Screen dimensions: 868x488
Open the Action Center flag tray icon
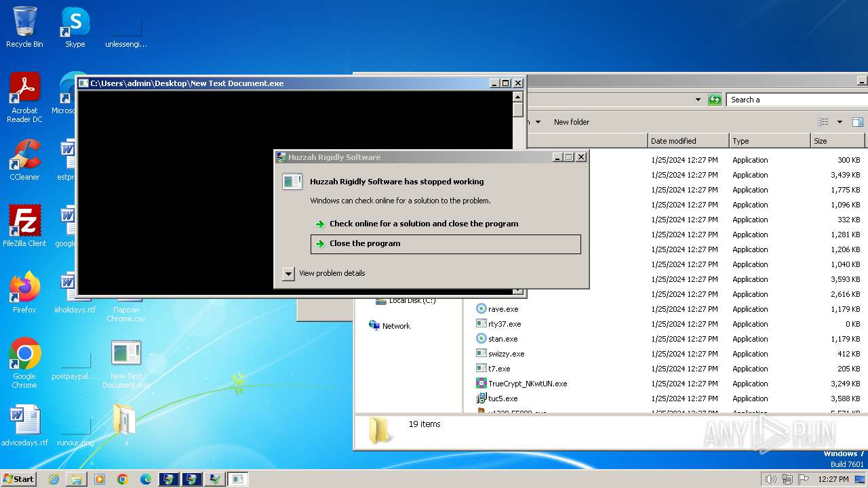click(x=804, y=479)
